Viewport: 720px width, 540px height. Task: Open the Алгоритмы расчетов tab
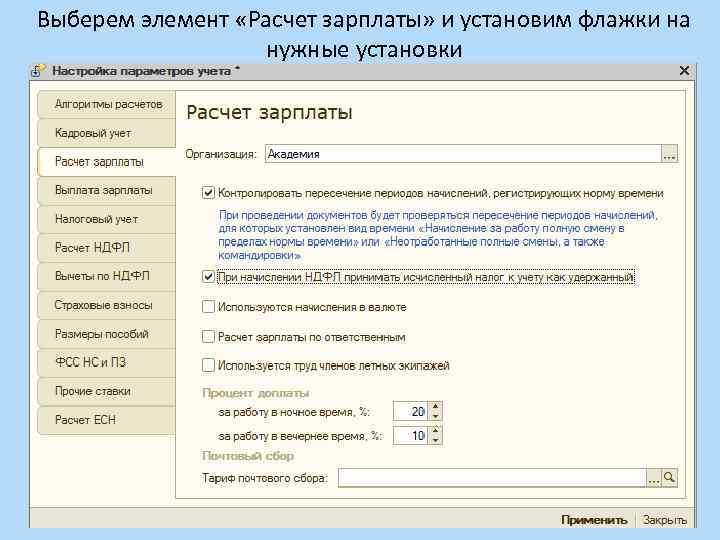click(107, 104)
